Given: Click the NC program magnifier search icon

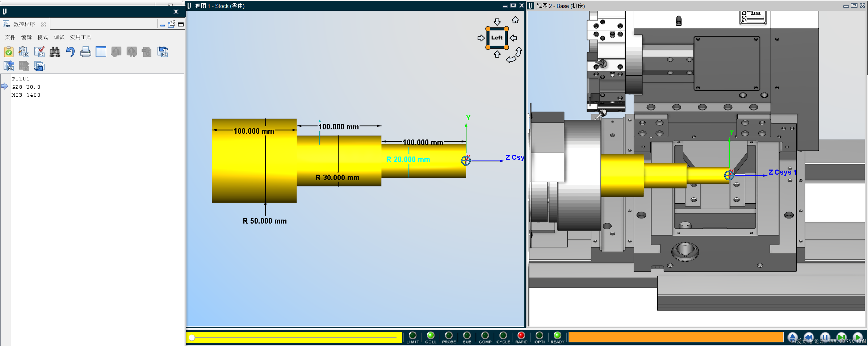Looking at the screenshot, I should (24, 52).
